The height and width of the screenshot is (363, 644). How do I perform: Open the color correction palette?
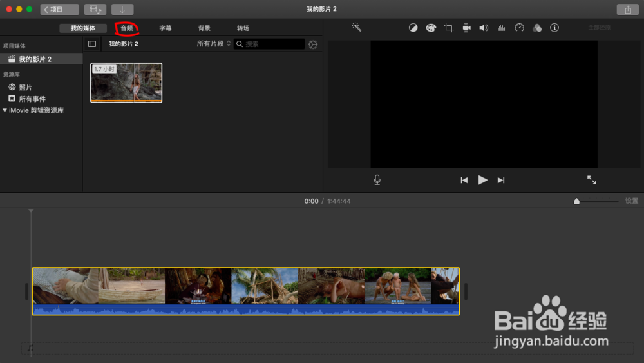[x=431, y=28]
